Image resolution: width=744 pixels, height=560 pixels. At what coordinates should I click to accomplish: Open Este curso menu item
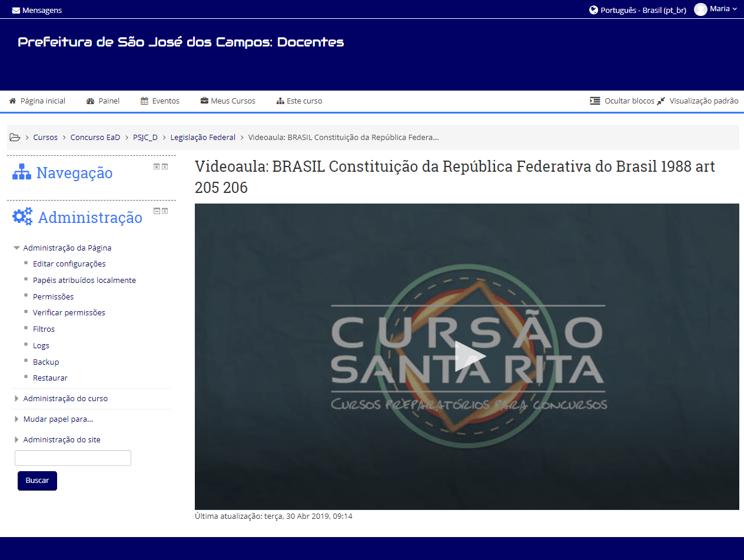click(x=304, y=101)
